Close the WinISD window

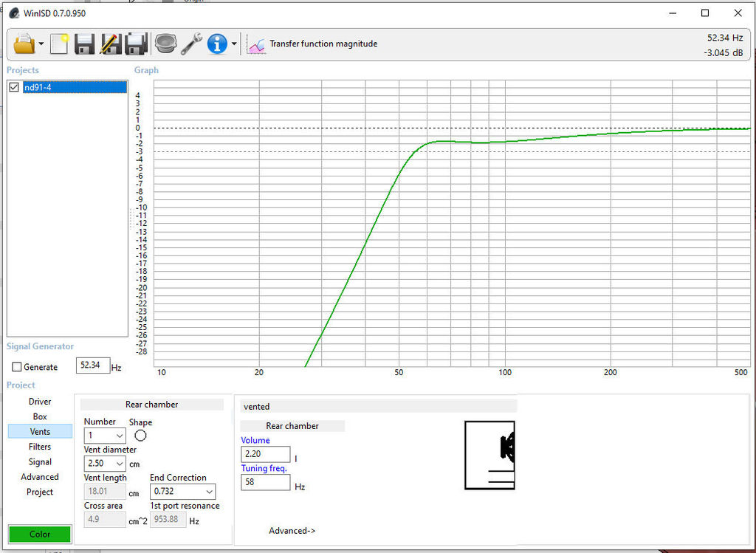(x=738, y=13)
